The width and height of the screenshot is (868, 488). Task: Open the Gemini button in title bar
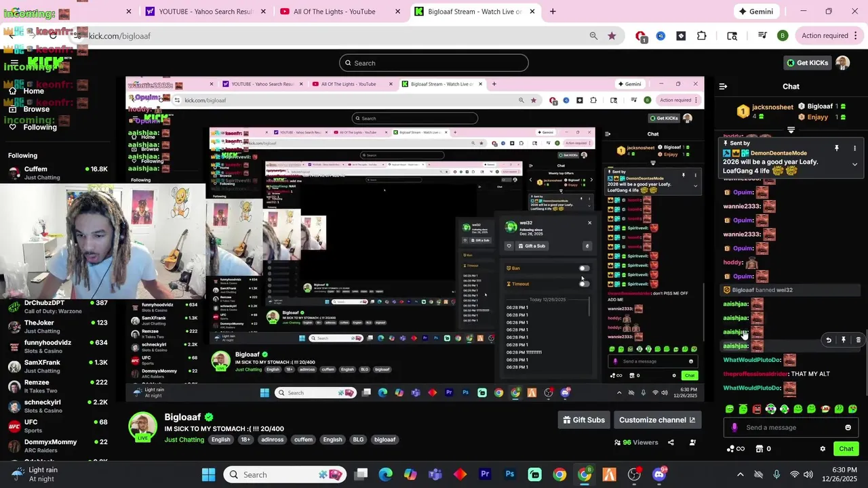point(756,12)
